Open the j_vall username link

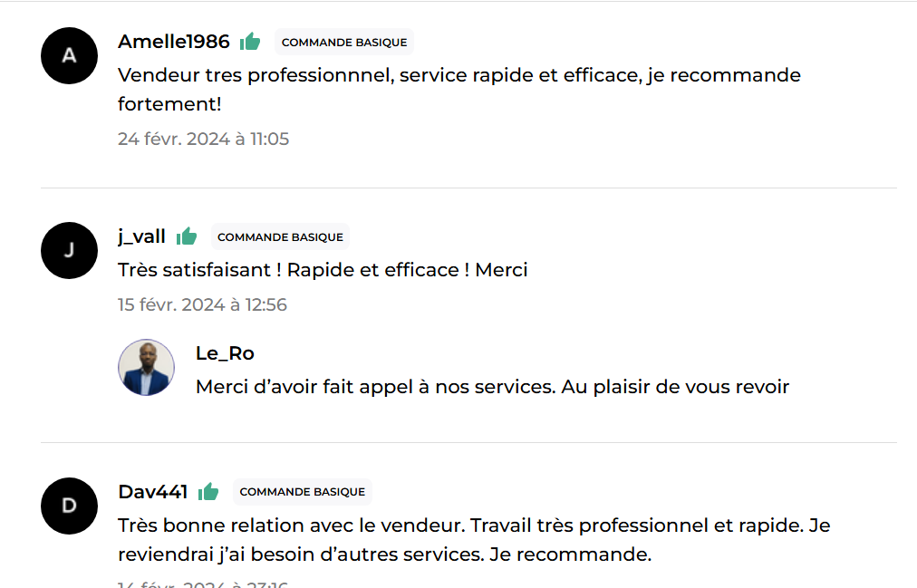click(141, 236)
